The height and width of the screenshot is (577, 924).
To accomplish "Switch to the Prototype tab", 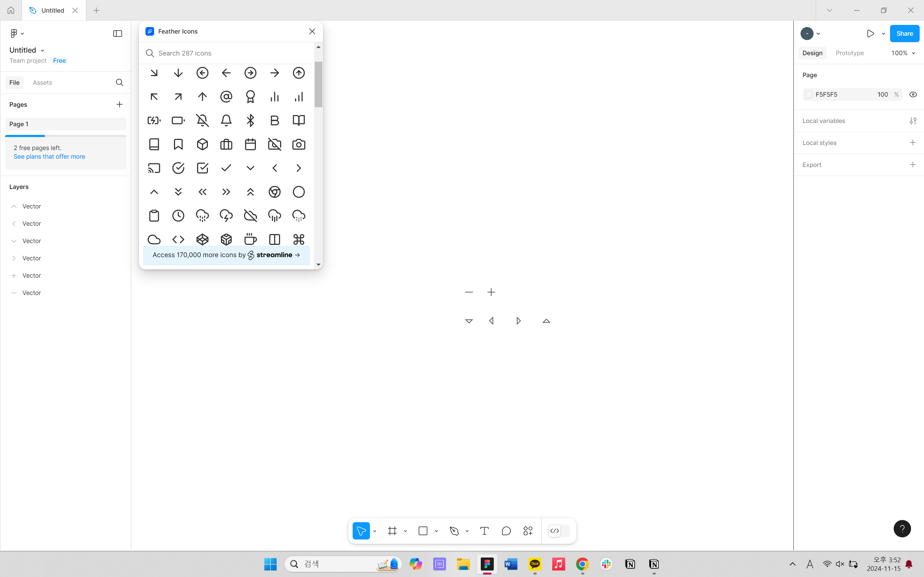I will (x=850, y=53).
